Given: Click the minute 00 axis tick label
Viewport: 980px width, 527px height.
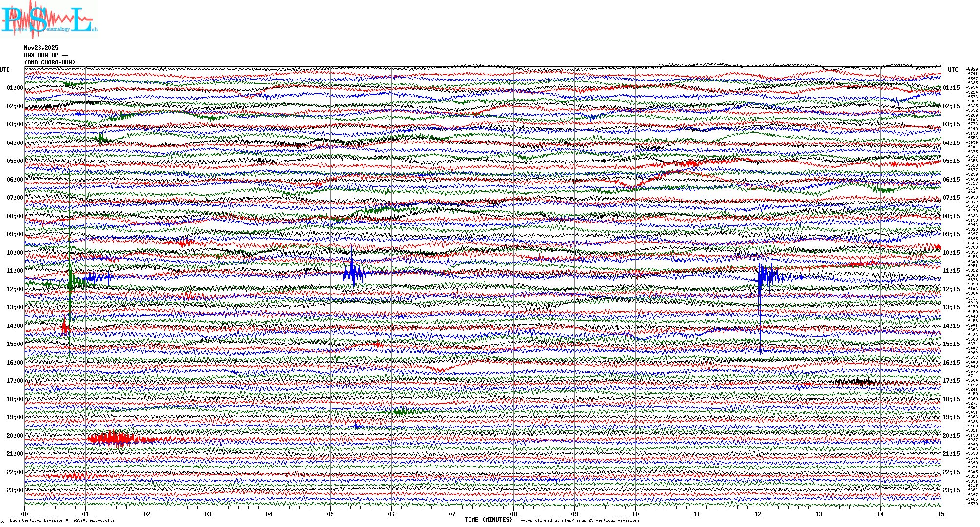Looking at the screenshot, I should click(25, 514).
